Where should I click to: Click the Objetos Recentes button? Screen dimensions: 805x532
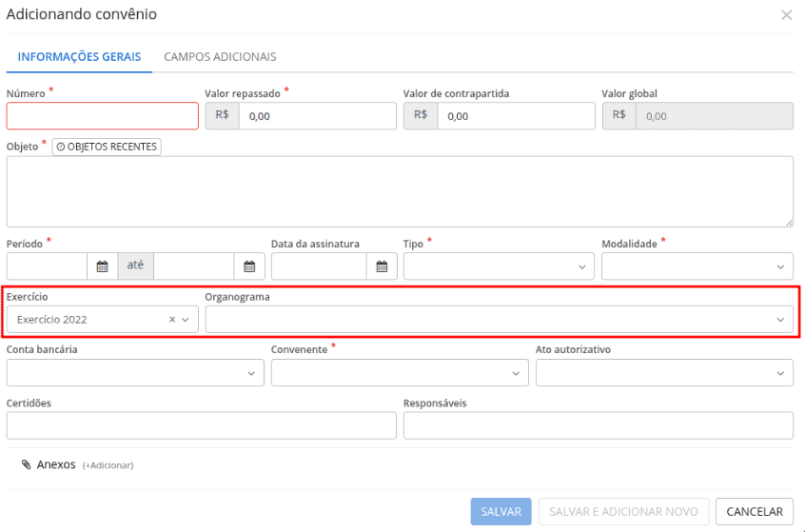pyautogui.click(x=107, y=148)
